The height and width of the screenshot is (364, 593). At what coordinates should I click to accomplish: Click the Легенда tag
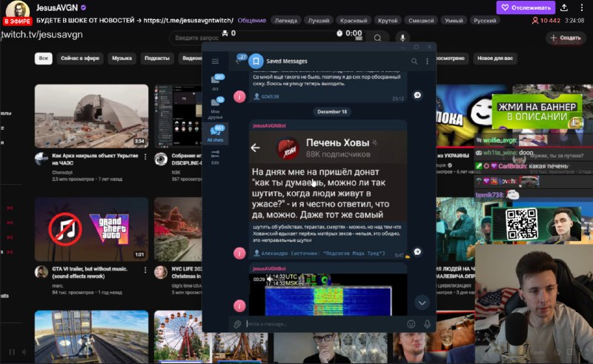point(286,21)
